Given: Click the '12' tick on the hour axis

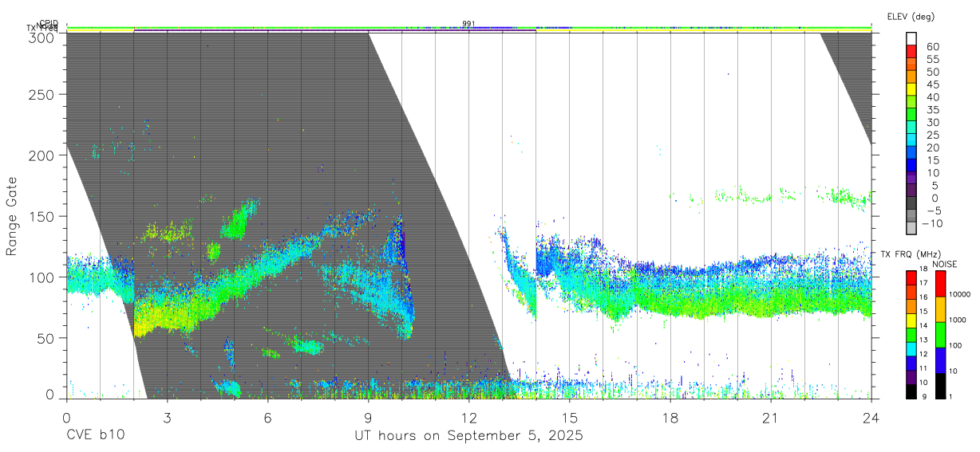Looking at the screenshot, I should coord(468,418).
